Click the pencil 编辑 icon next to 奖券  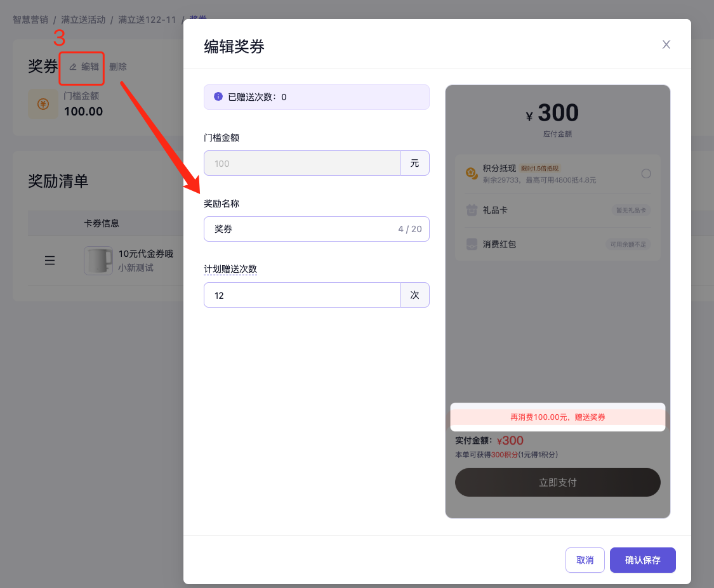73,67
